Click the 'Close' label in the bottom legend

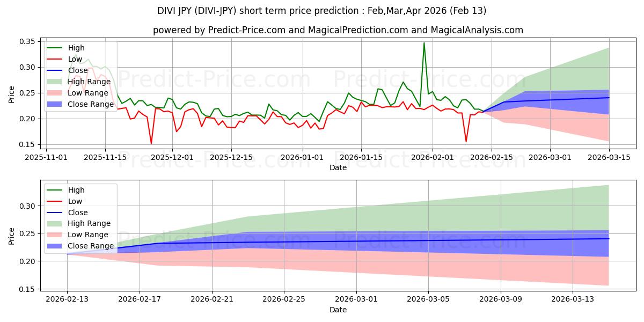click(x=78, y=213)
